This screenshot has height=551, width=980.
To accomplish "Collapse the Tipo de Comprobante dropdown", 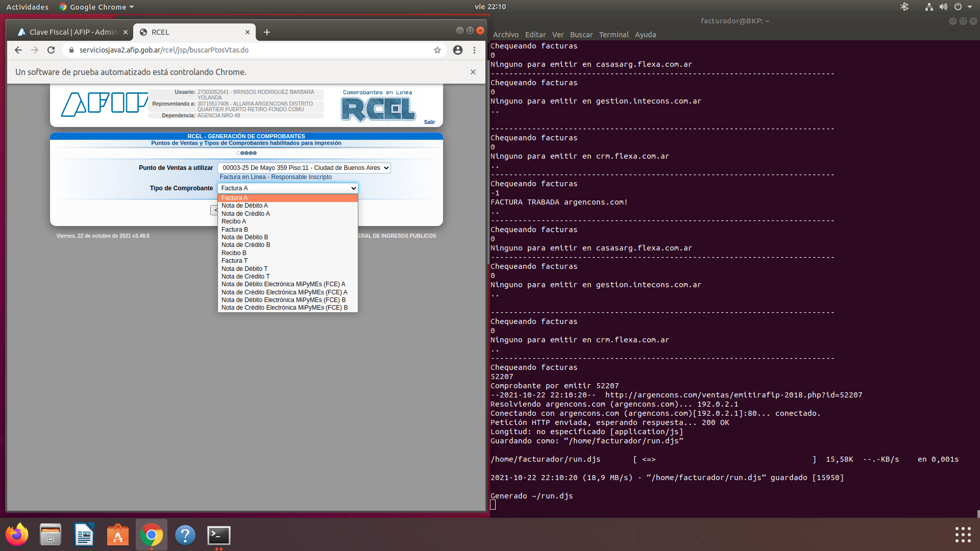I will 288,188.
